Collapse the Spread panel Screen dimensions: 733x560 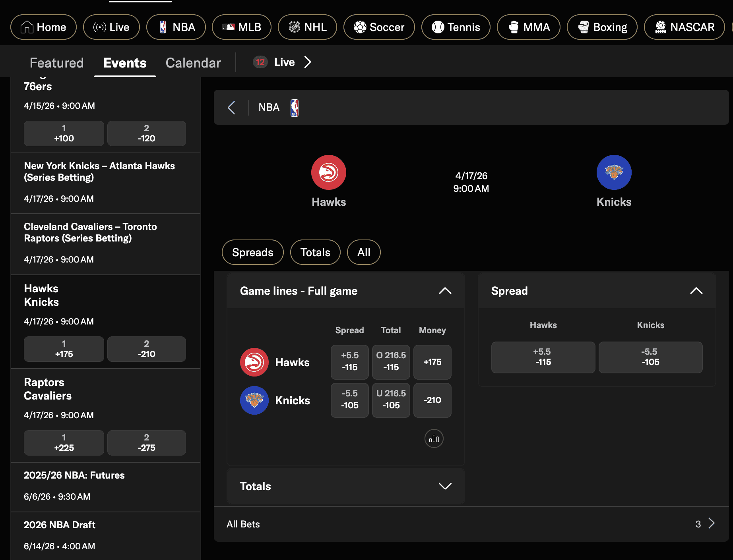(696, 291)
